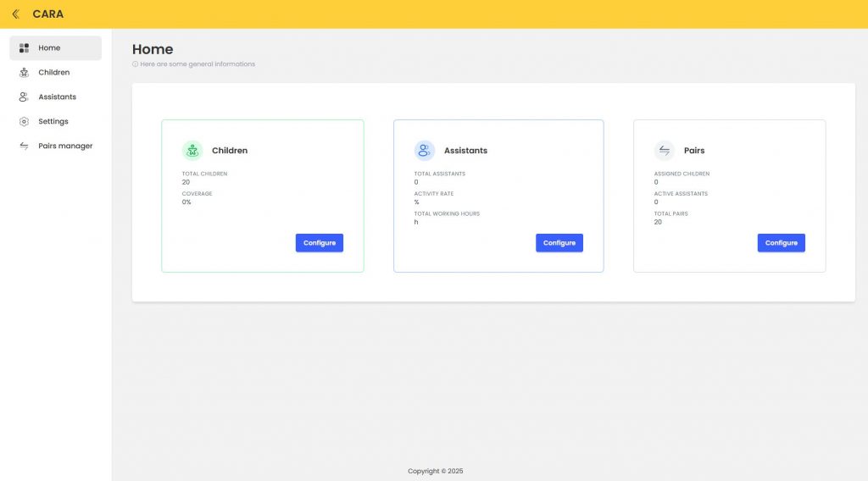Select the Home menu label

point(49,48)
